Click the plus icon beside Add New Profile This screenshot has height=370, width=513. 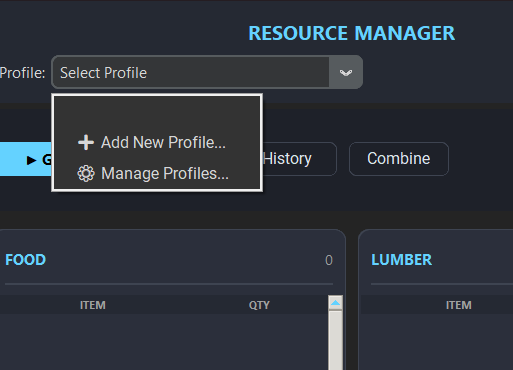tap(86, 142)
